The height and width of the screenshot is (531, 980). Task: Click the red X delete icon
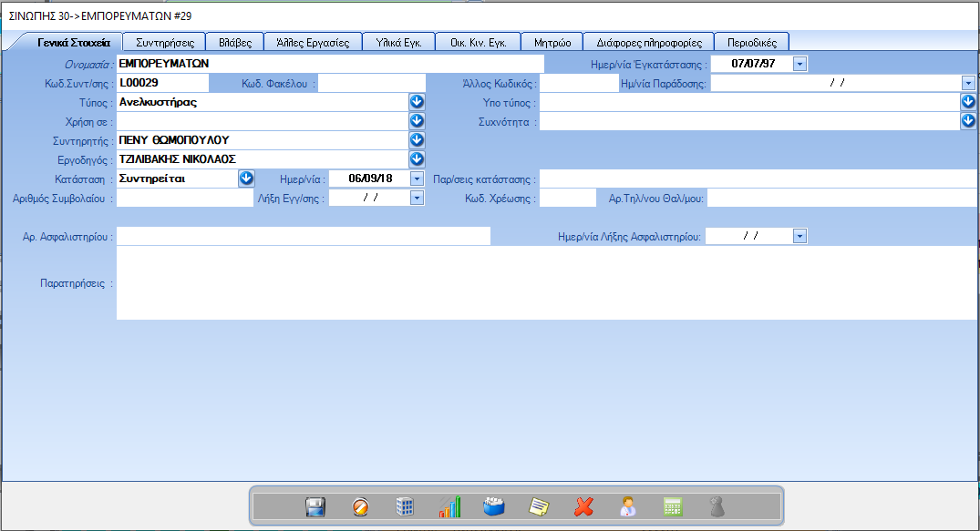584,507
